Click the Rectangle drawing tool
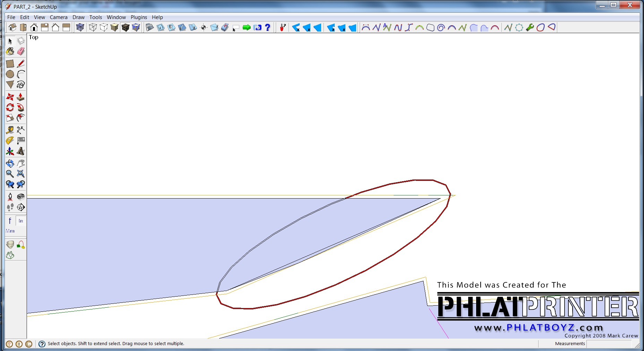The image size is (644, 351). [10, 64]
